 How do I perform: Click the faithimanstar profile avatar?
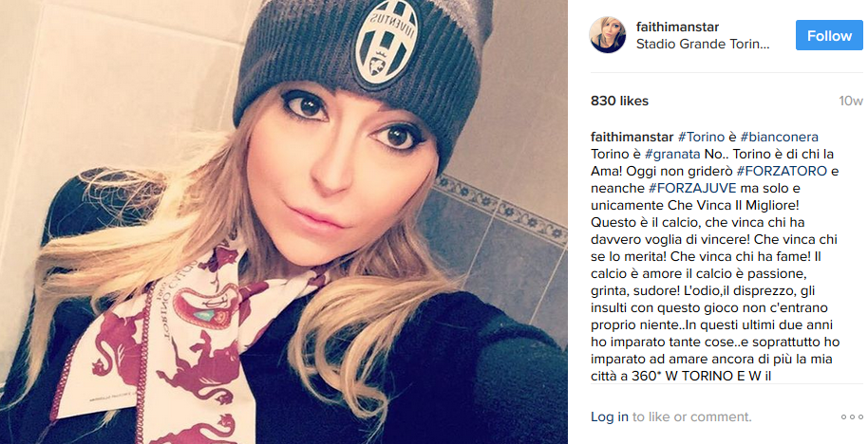point(607,35)
